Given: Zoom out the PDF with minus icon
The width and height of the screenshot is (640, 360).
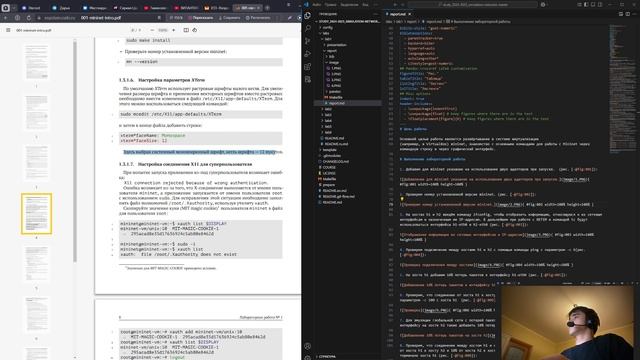Looking at the screenshot, I should point(152,30).
